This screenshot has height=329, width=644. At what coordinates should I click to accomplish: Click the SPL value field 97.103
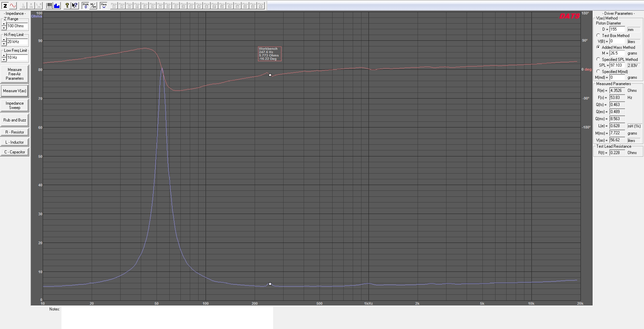[617, 65]
